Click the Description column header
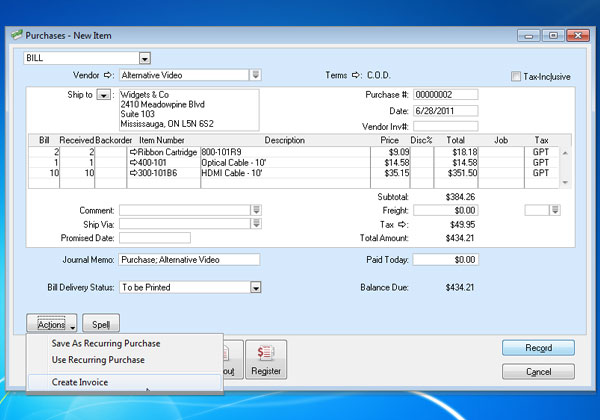This screenshot has height=420, width=600. click(x=285, y=140)
